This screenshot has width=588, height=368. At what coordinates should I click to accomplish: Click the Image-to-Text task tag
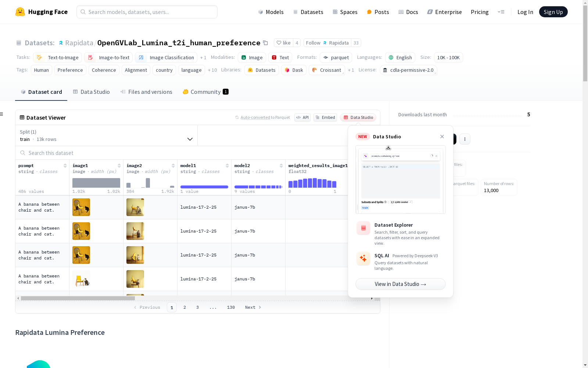coord(108,57)
